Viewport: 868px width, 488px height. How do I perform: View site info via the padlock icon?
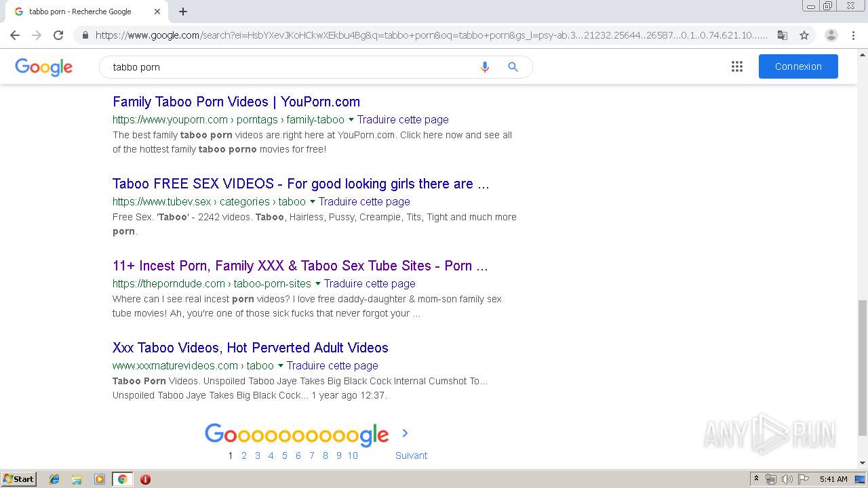tap(85, 35)
